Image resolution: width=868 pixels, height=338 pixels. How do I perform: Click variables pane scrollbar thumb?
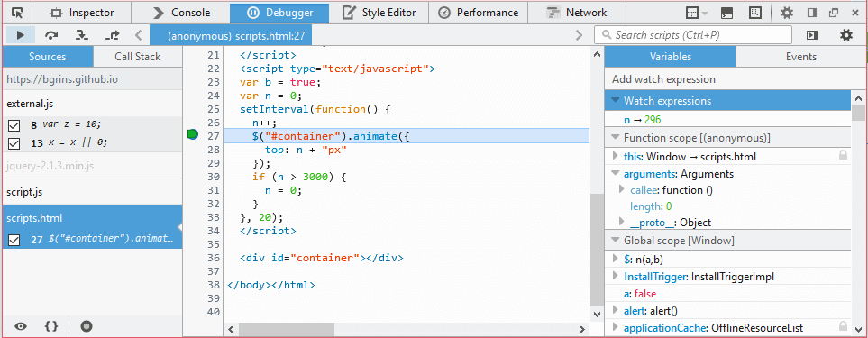tap(859, 114)
